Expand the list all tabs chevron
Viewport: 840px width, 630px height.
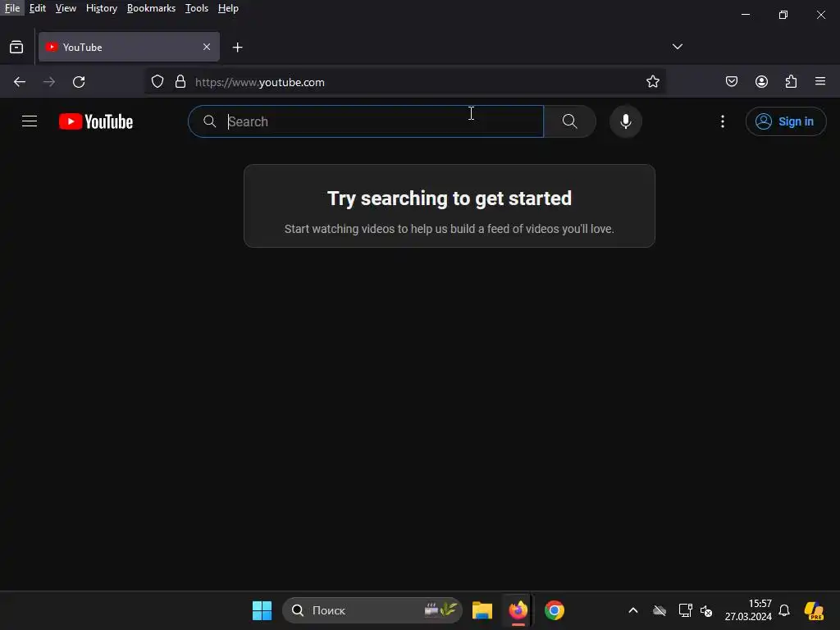click(x=677, y=47)
